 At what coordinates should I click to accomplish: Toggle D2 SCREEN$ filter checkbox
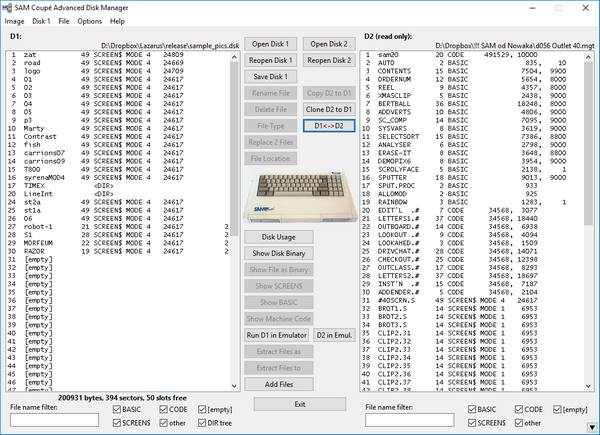coord(487,423)
